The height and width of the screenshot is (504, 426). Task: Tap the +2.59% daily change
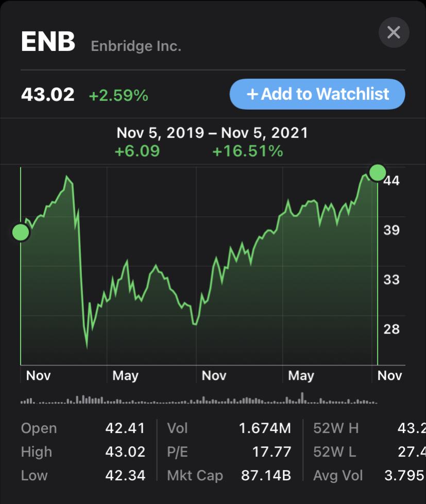pos(118,95)
